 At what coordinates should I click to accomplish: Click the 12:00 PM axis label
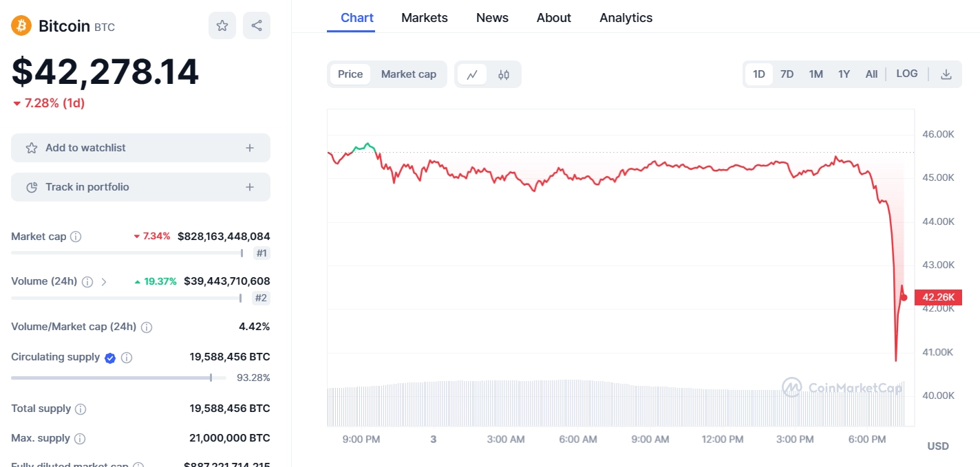(x=723, y=439)
